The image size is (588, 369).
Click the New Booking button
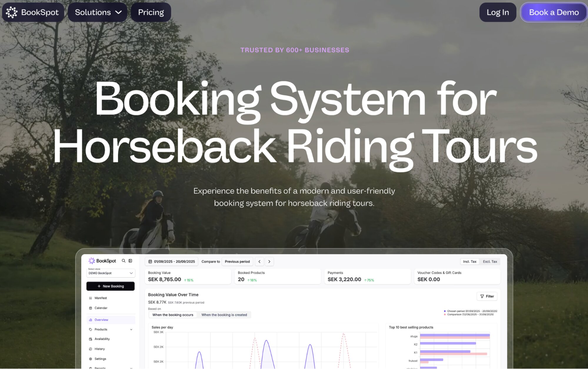click(x=111, y=286)
